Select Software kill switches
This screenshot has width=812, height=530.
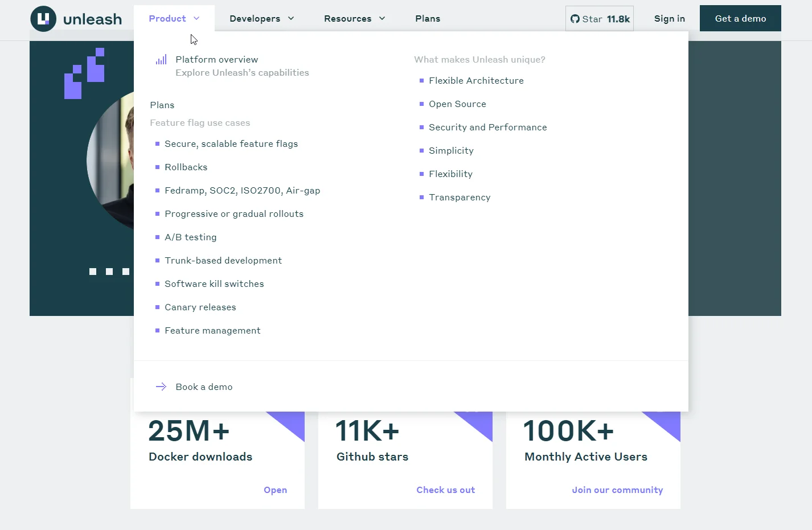pyautogui.click(x=215, y=284)
